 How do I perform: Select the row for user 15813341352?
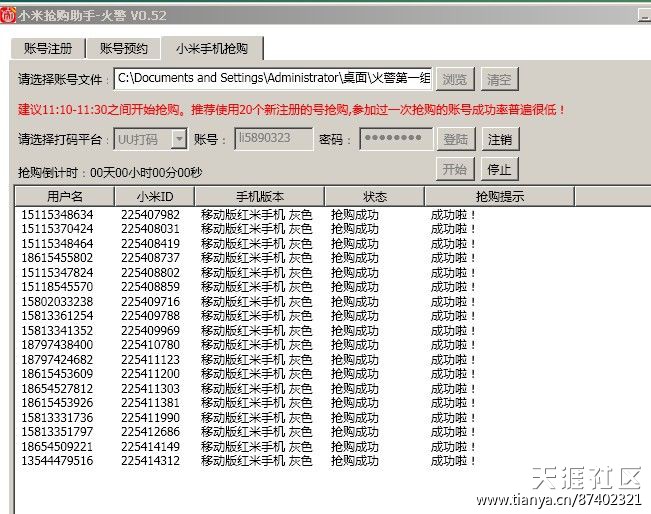click(x=249, y=330)
